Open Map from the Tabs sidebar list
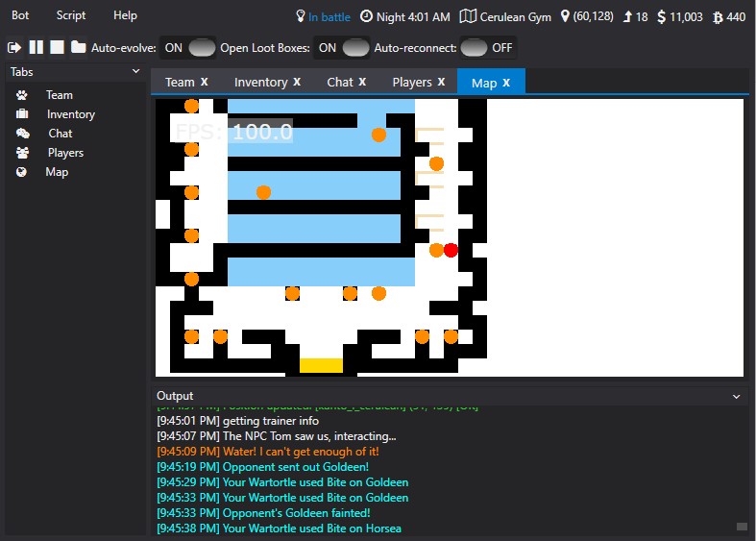756x541 pixels. click(57, 172)
